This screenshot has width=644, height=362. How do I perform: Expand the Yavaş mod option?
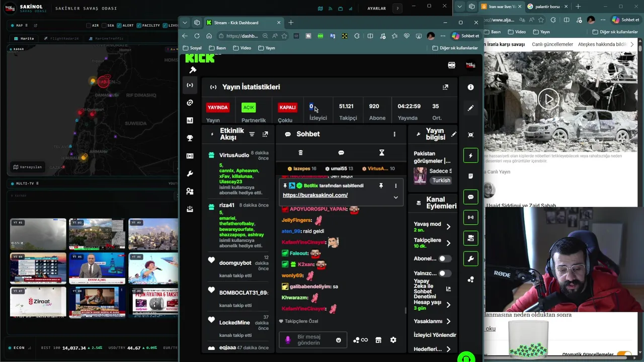pyautogui.click(x=448, y=227)
